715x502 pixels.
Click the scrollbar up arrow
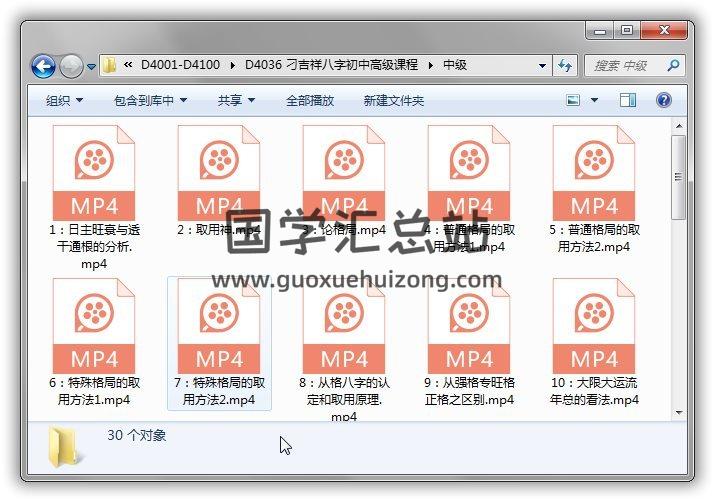(679, 126)
